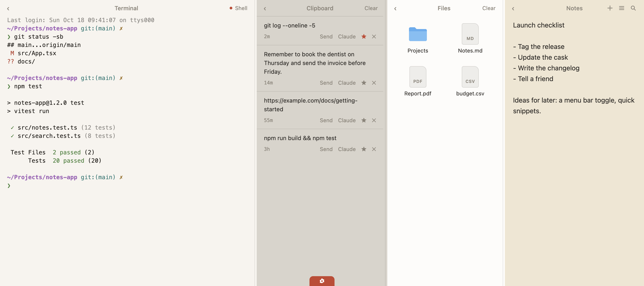Screen dimensions: 644x286
Task: Open the Projects folder
Action: (x=417, y=39)
